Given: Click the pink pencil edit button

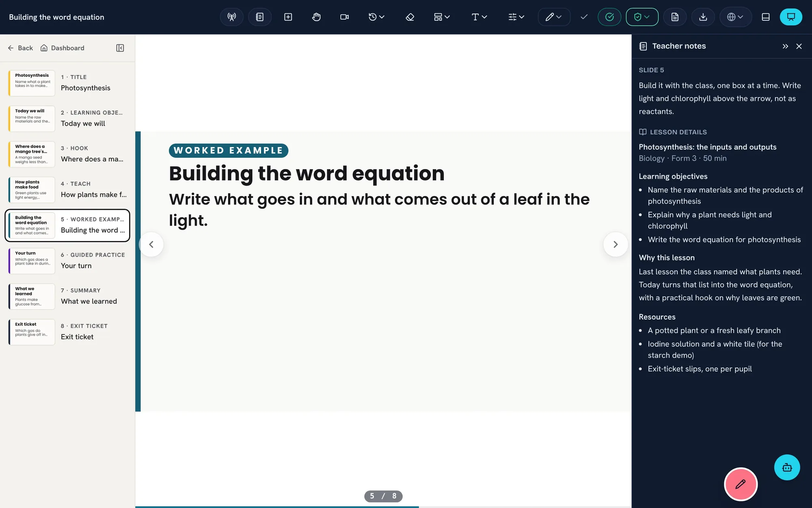Looking at the screenshot, I should click(x=741, y=484).
